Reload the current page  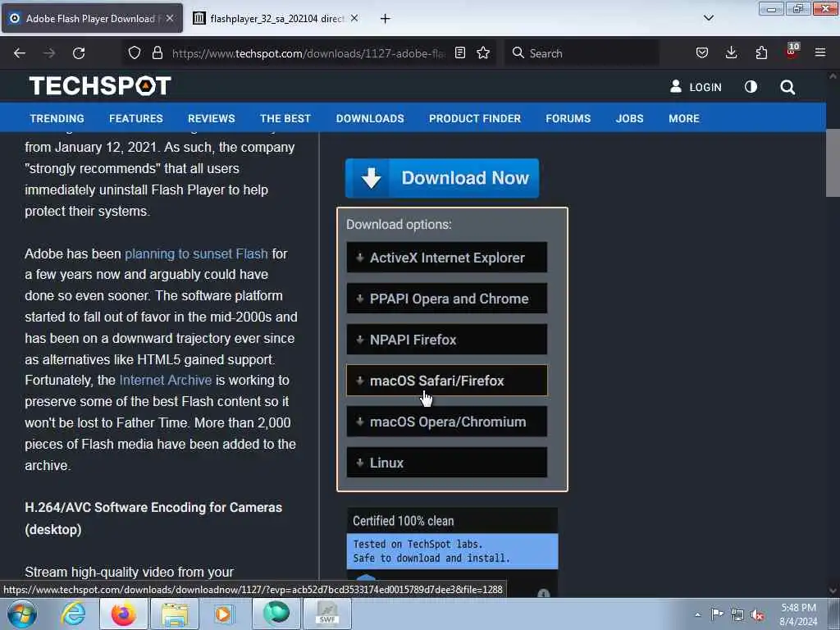click(x=79, y=53)
